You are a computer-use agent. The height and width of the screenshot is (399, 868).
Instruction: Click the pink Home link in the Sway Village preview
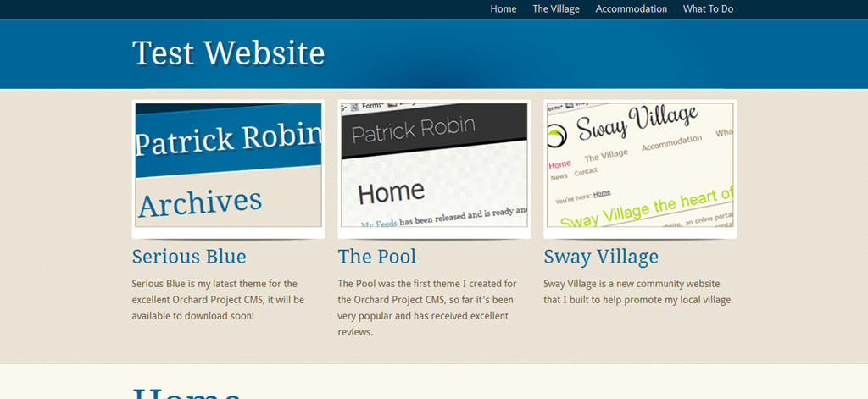pyautogui.click(x=559, y=164)
